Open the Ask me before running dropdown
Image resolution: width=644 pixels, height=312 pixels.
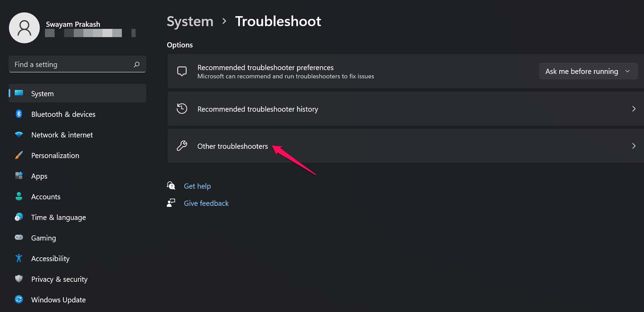coord(588,71)
